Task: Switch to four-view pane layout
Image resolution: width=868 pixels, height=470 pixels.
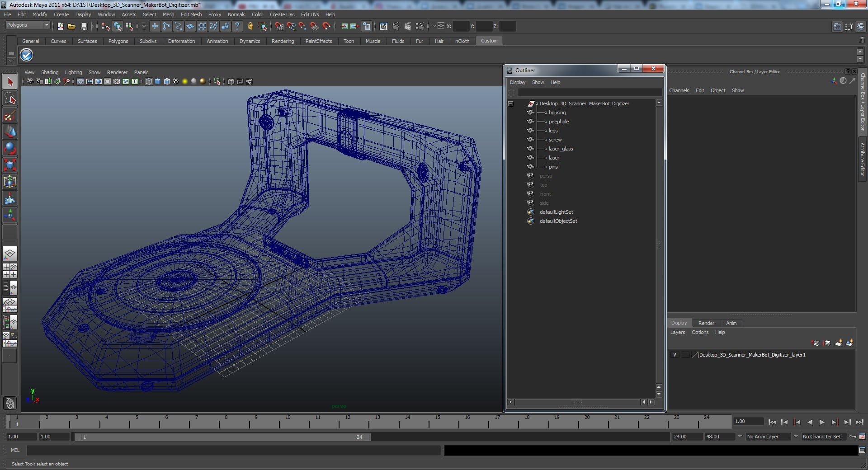Action: point(10,270)
